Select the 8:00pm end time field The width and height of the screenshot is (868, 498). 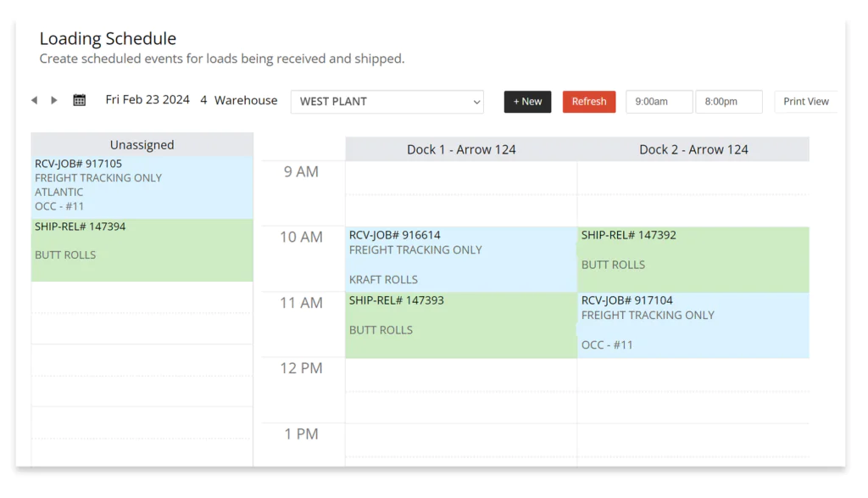pyautogui.click(x=728, y=102)
